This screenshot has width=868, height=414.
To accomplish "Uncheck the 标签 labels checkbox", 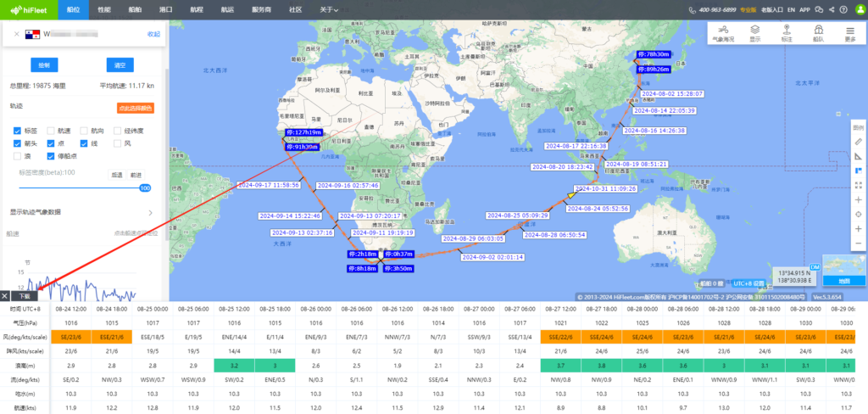I will point(17,131).
